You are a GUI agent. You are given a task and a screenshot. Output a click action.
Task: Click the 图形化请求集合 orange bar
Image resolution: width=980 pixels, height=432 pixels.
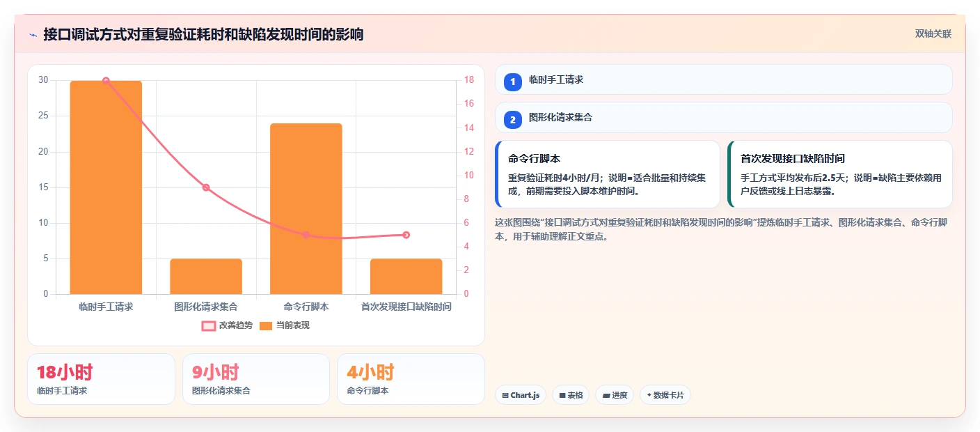pyautogui.click(x=206, y=277)
